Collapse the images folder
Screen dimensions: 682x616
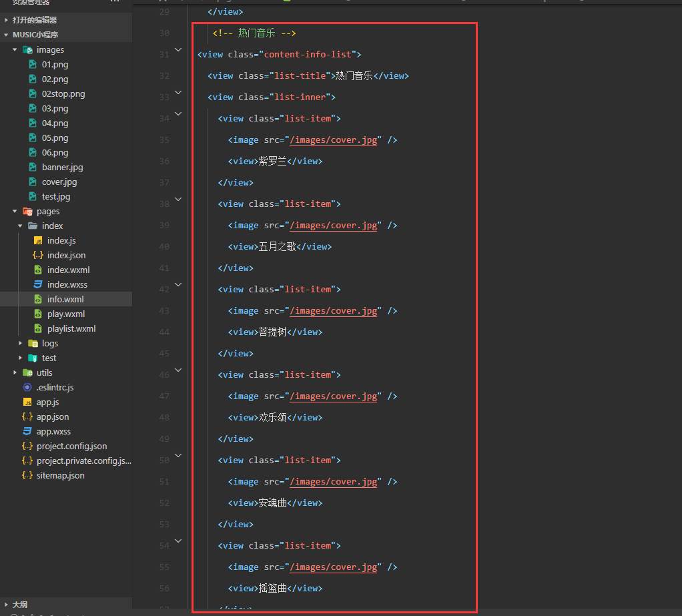tap(15, 49)
